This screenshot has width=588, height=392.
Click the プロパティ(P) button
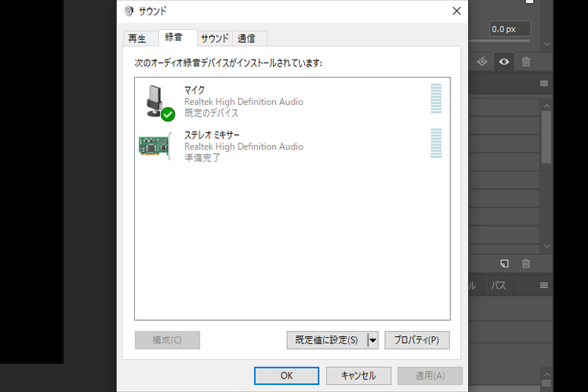[417, 339]
